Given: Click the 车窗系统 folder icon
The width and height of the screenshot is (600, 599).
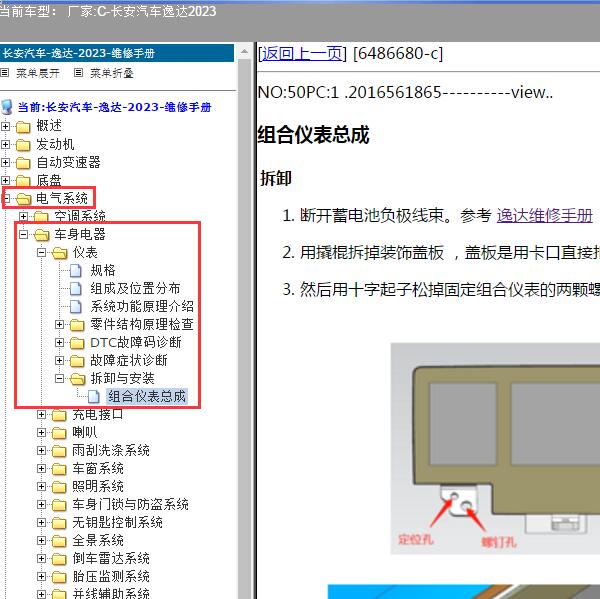Looking at the screenshot, I should [x=59, y=469].
